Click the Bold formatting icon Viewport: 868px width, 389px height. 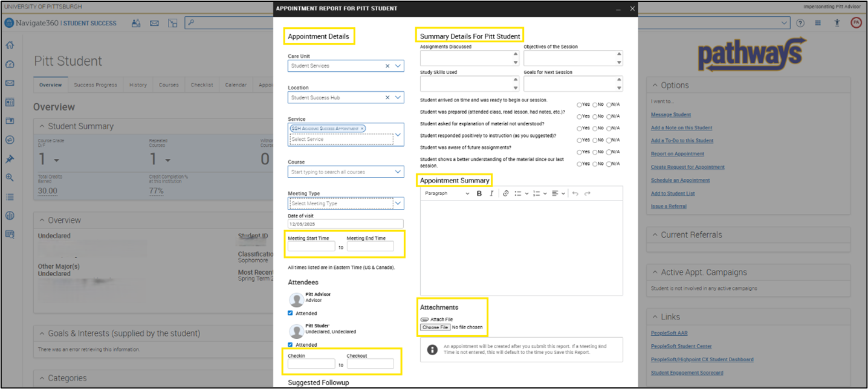pyautogui.click(x=479, y=193)
